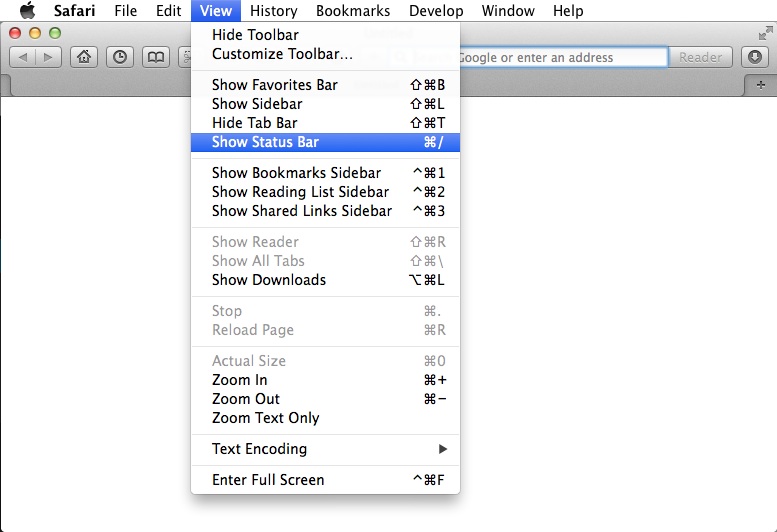Open the Bookmarks menu in menu bar
Screen dimensions: 777x532
pyautogui.click(x=352, y=11)
